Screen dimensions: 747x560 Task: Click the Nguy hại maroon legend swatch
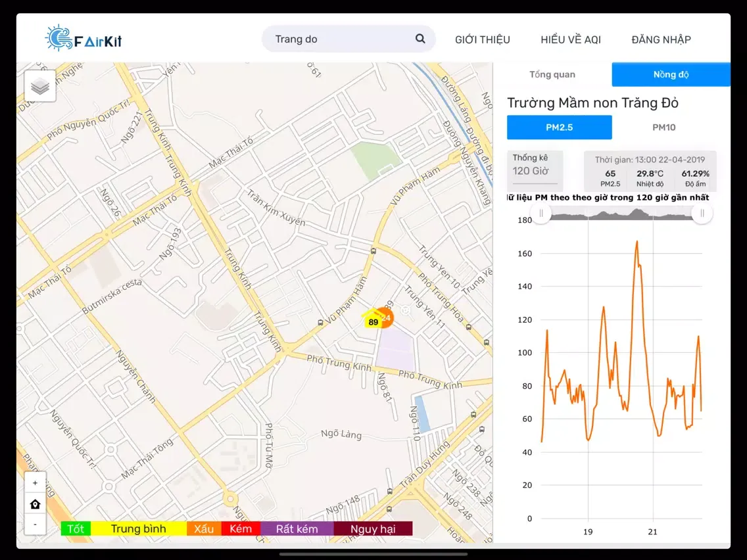click(373, 528)
